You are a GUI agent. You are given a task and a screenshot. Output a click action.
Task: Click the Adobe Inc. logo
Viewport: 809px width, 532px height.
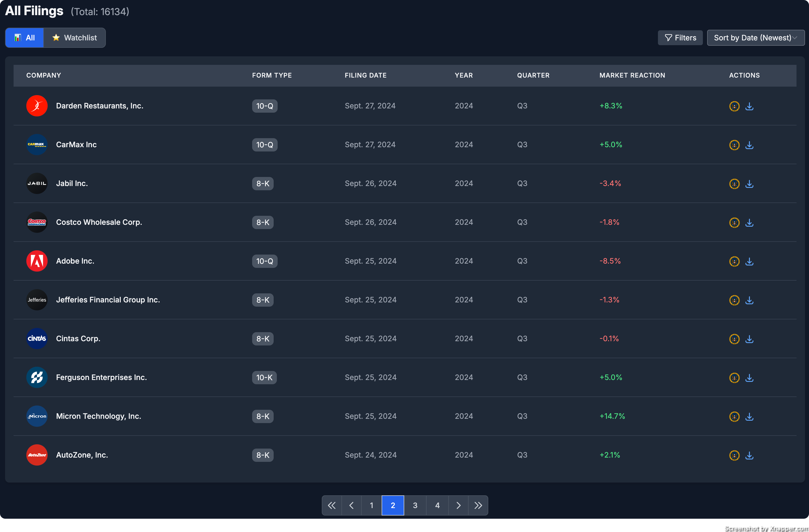(37, 261)
